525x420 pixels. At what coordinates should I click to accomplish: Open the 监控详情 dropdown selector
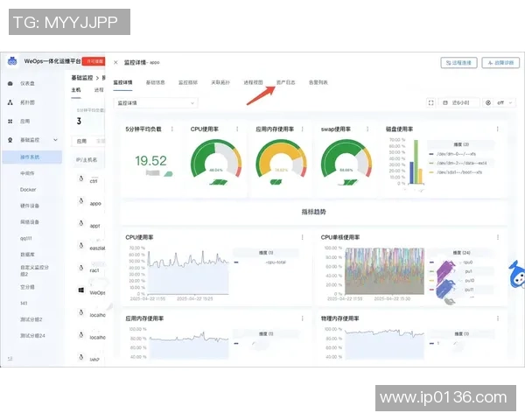[x=156, y=102]
